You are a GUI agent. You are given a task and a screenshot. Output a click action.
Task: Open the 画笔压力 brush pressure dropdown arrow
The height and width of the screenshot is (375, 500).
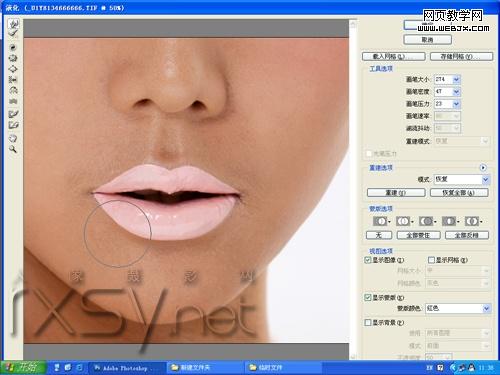tap(456, 104)
